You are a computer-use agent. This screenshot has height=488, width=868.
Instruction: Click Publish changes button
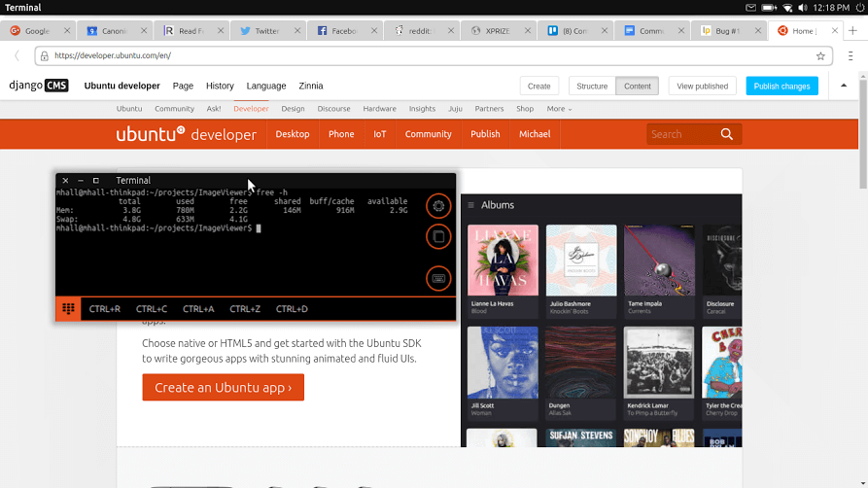(x=781, y=86)
